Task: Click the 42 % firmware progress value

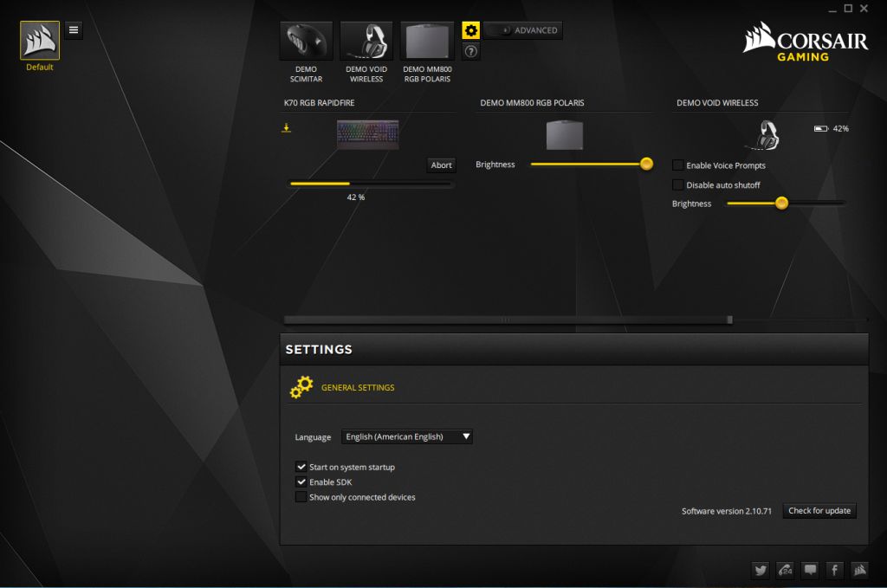Action: tap(356, 197)
